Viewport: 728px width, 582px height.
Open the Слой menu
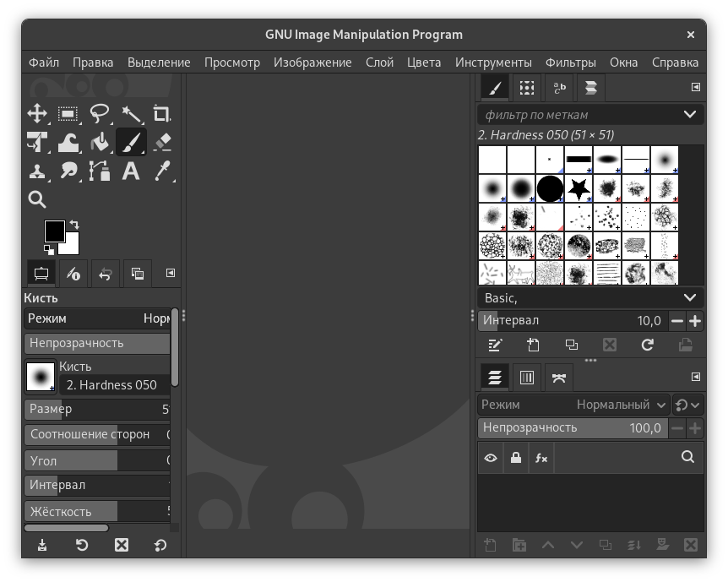coord(379,63)
